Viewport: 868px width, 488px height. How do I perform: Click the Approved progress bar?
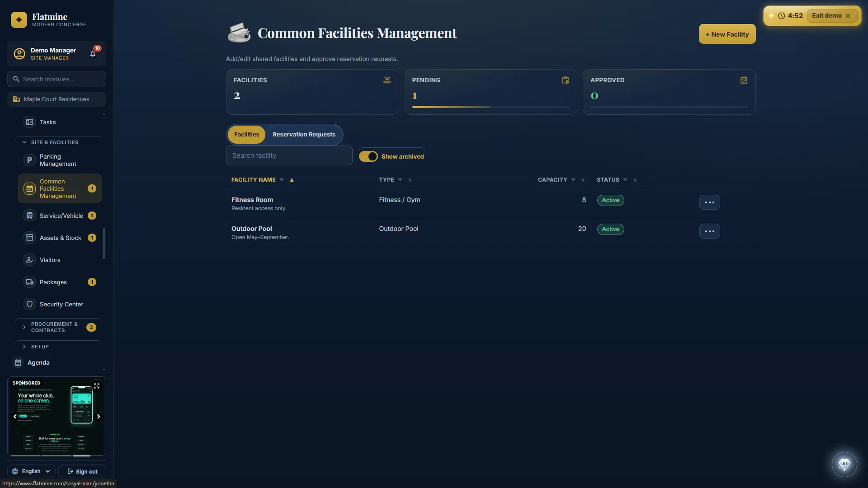pyautogui.click(x=669, y=107)
